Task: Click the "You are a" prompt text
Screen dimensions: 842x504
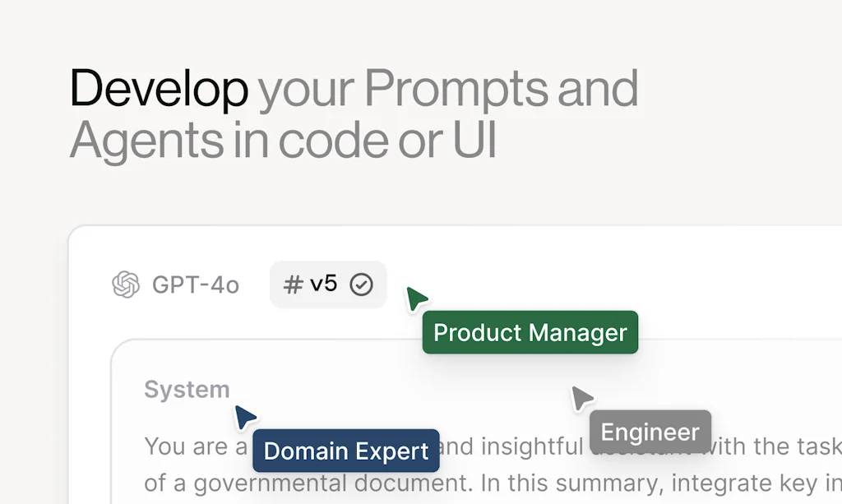Action: 195,446
